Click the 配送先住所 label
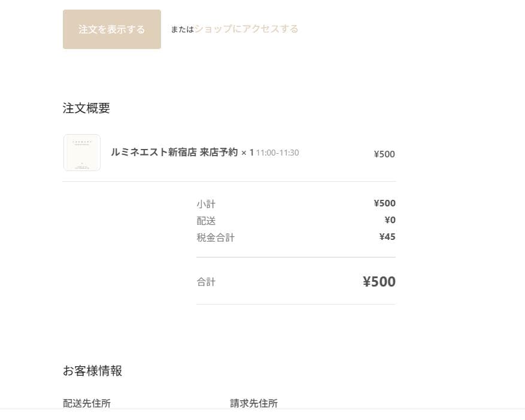Viewport: 525px width, 420px height. (x=87, y=403)
